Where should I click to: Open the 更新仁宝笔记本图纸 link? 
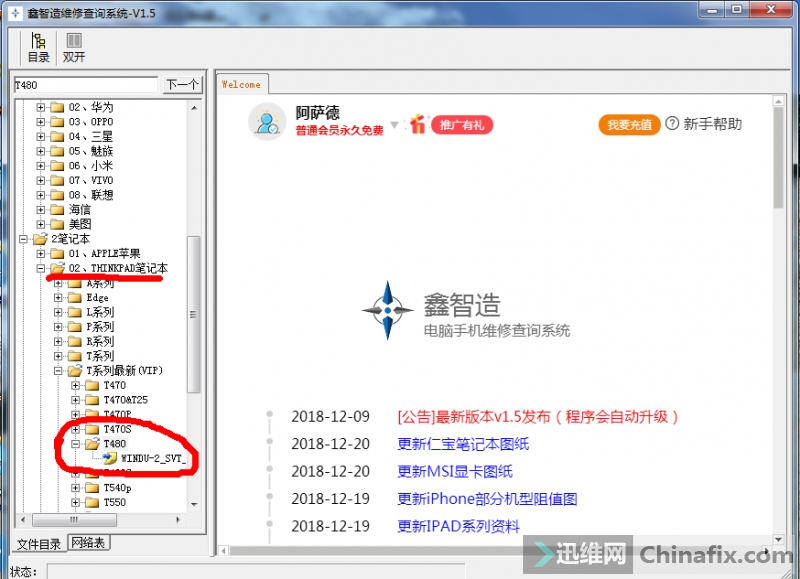tap(463, 444)
